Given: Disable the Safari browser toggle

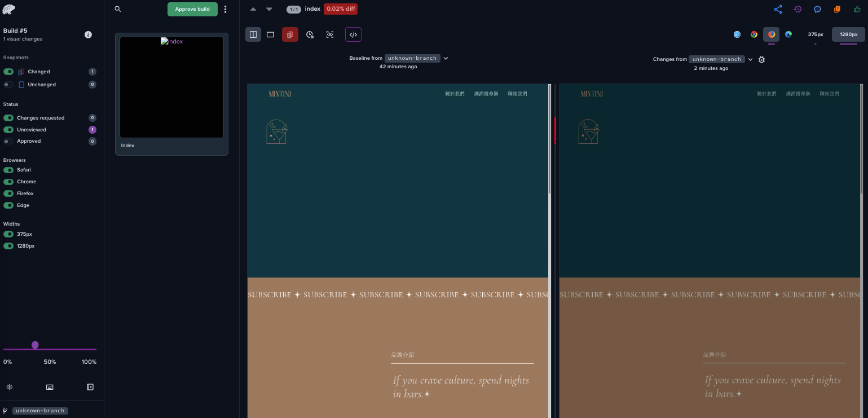Looking at the screenshot, I should pyautogui.click(x=8, y=170).
